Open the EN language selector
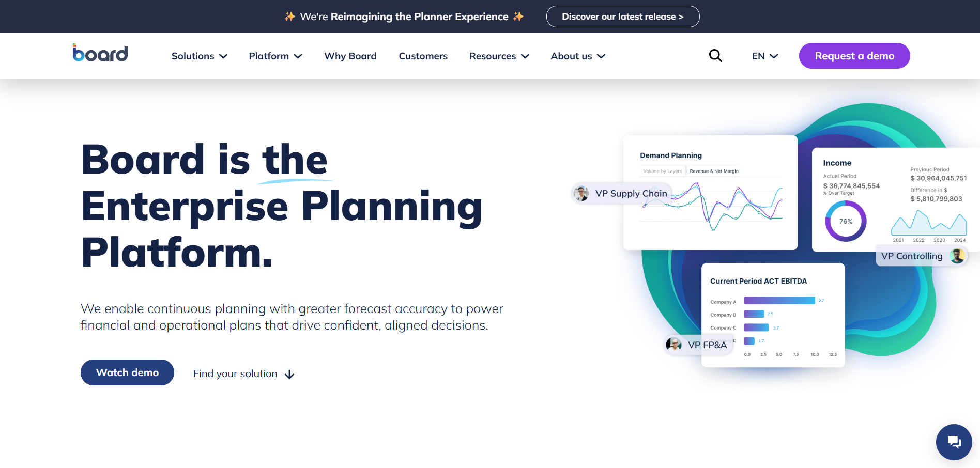 coord(764,56)
